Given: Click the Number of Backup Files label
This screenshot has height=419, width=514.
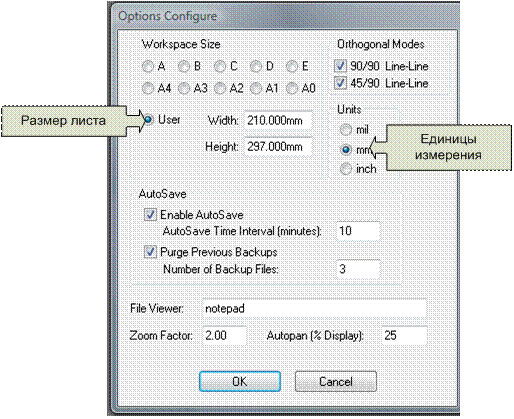Looking at the screenshot, I should (221, 269).
